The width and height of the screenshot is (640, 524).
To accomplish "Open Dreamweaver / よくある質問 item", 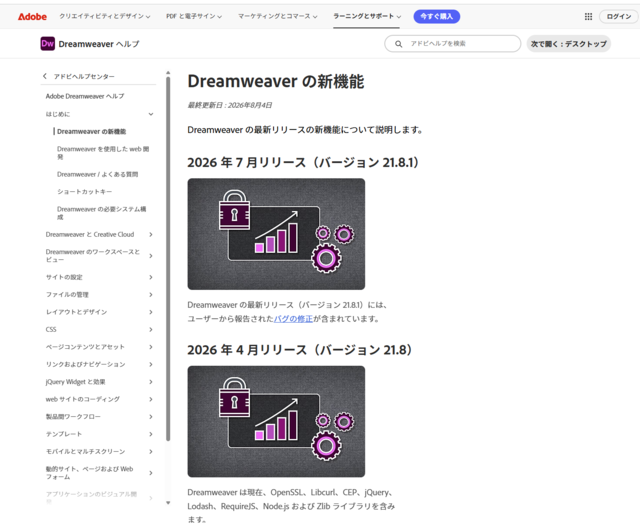I will 98,174.
